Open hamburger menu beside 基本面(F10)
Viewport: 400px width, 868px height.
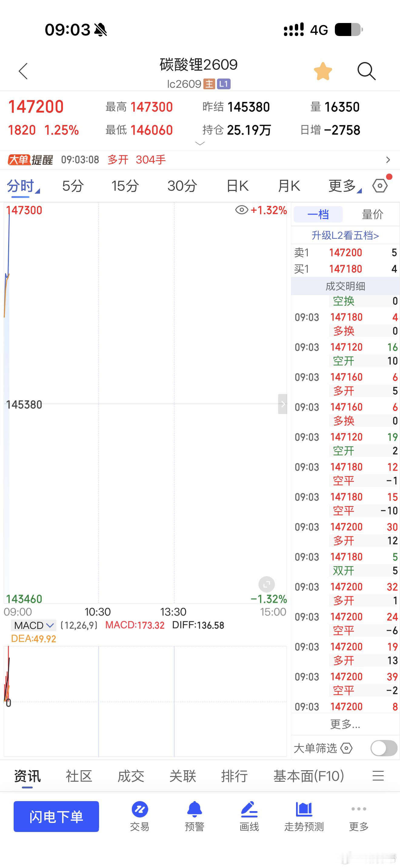pyautogui.click(x=378, y=776)
